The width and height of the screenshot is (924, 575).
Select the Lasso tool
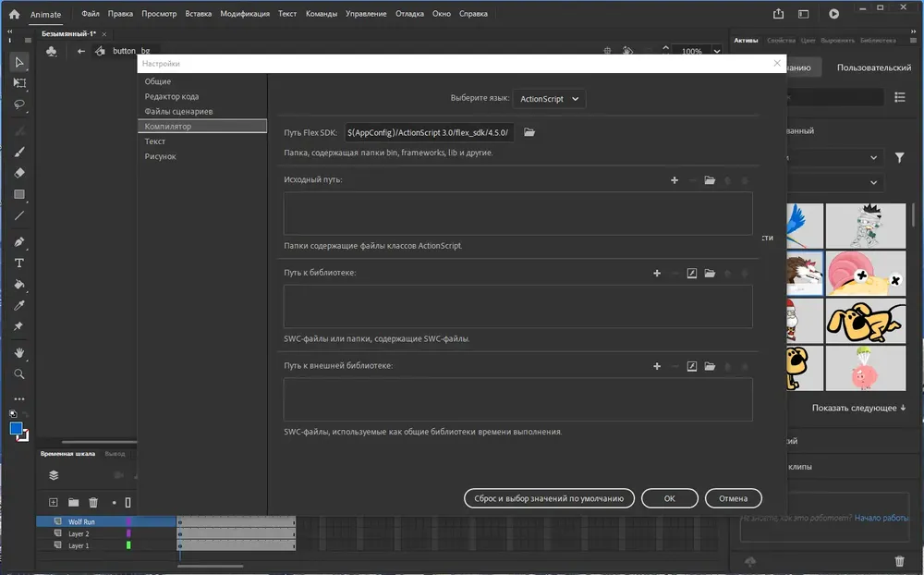[19, 104]
